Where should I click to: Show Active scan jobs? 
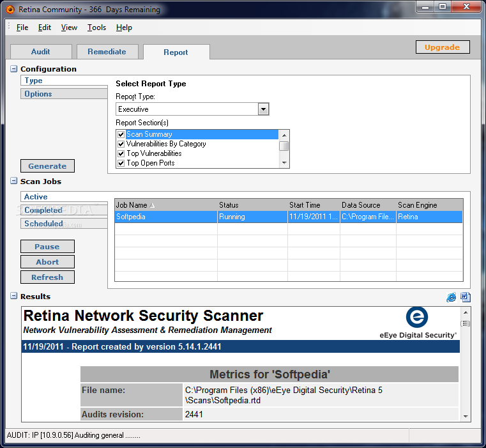64,197
